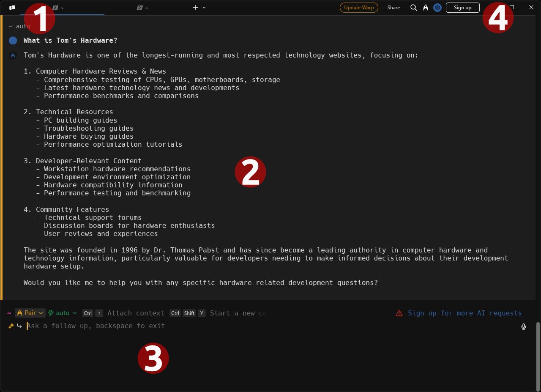Open the Warp AI agent icon in title bar
Screen dimensions: 541x392
[426, 8]
